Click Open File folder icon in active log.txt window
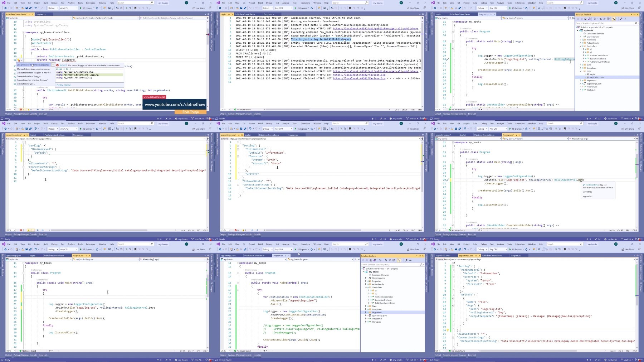This screenshot has width=644, height=362. click(237, 8)
